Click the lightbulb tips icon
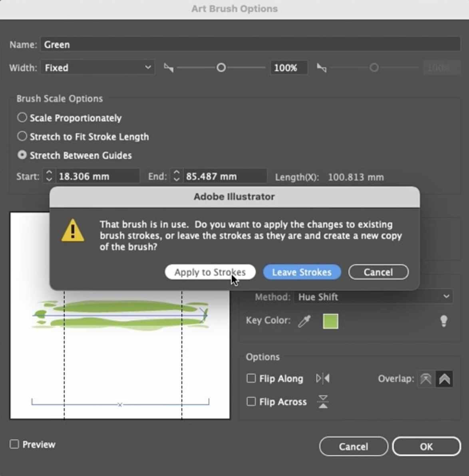Viewport: 469px width, 476px height. (444, 321)
